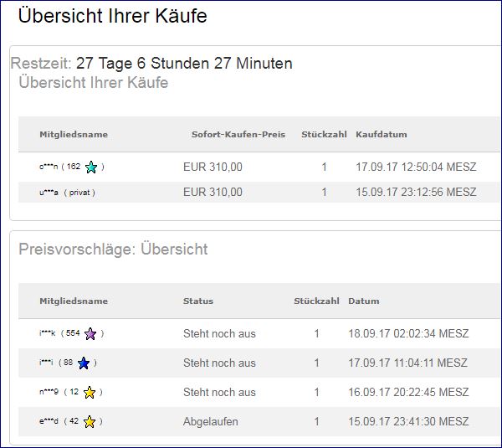Open feedback score 88 of i***i
The image size is (502, 448).
coord(69,363)
